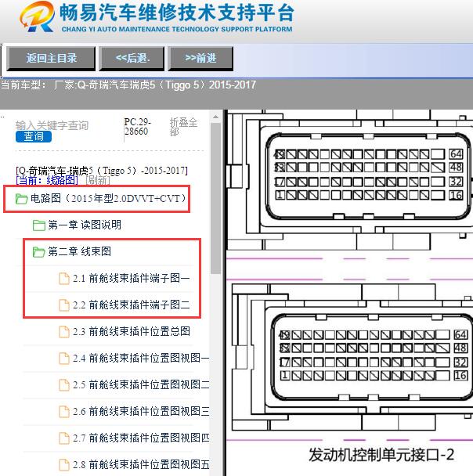This screenshot has height=476, width=473.
Task: Open the 第一章 读图说明 chapter
Action: 85,225
